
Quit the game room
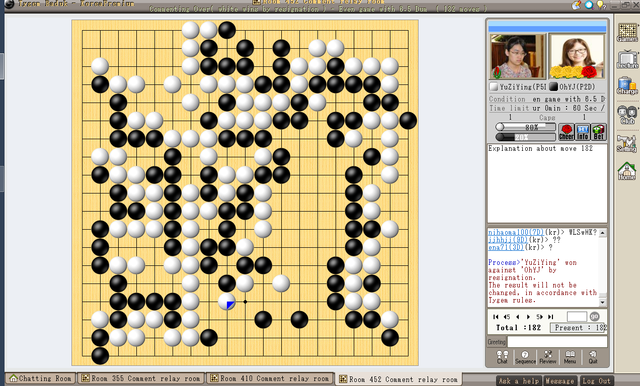593,357
